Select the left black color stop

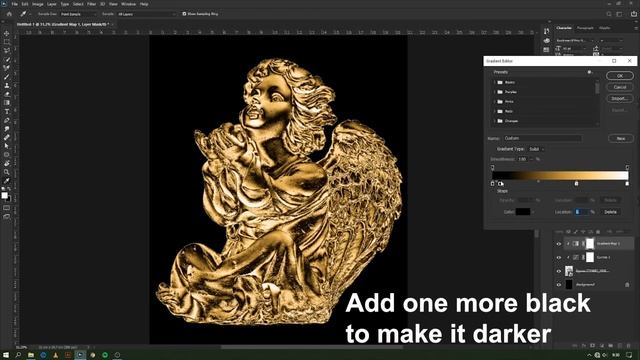click(492, 184)
